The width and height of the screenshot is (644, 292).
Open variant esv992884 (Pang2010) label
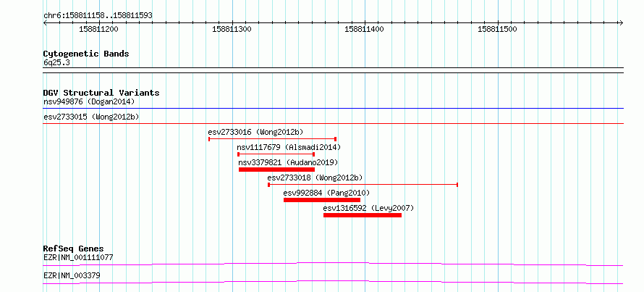[326, 193]
